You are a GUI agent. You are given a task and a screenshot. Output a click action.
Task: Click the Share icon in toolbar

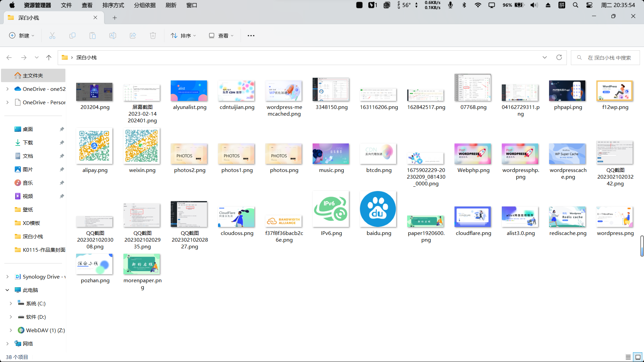[133, 36]
